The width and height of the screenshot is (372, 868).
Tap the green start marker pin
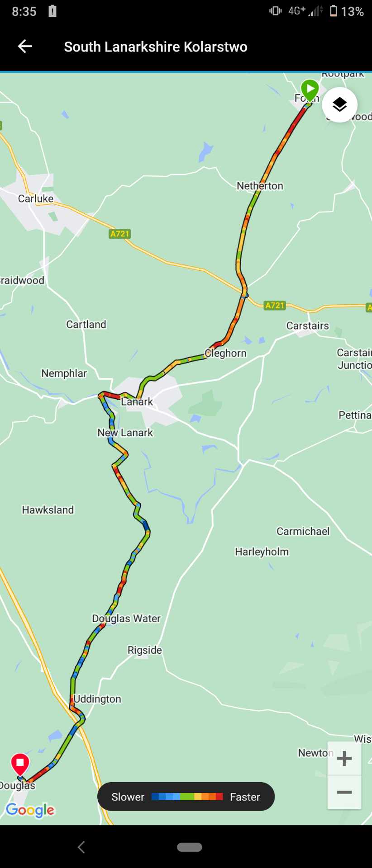(310, 91)
